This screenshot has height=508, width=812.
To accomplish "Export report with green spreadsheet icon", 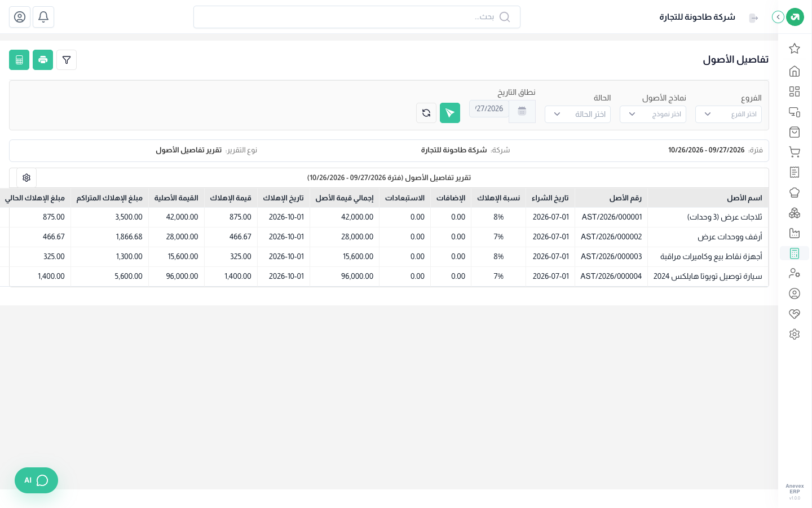I will coord(19,60).
